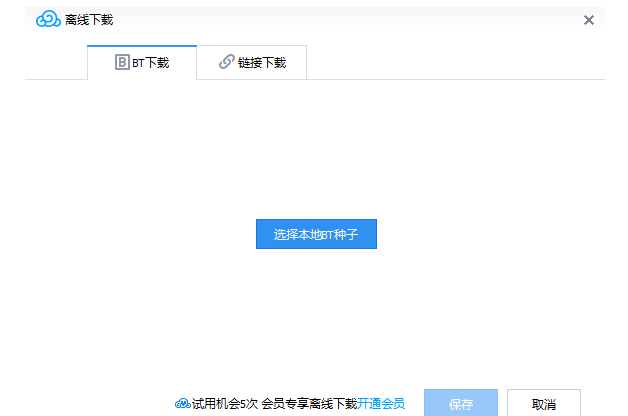Click the cloud logo in the title bar
The width and height of the screenshot is (628, 416).
(48, 20)
